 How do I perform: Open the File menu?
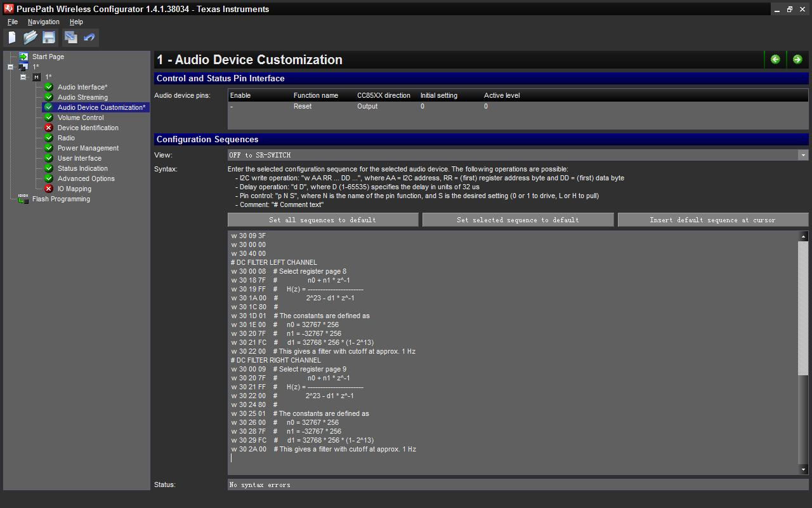[13, 22]
